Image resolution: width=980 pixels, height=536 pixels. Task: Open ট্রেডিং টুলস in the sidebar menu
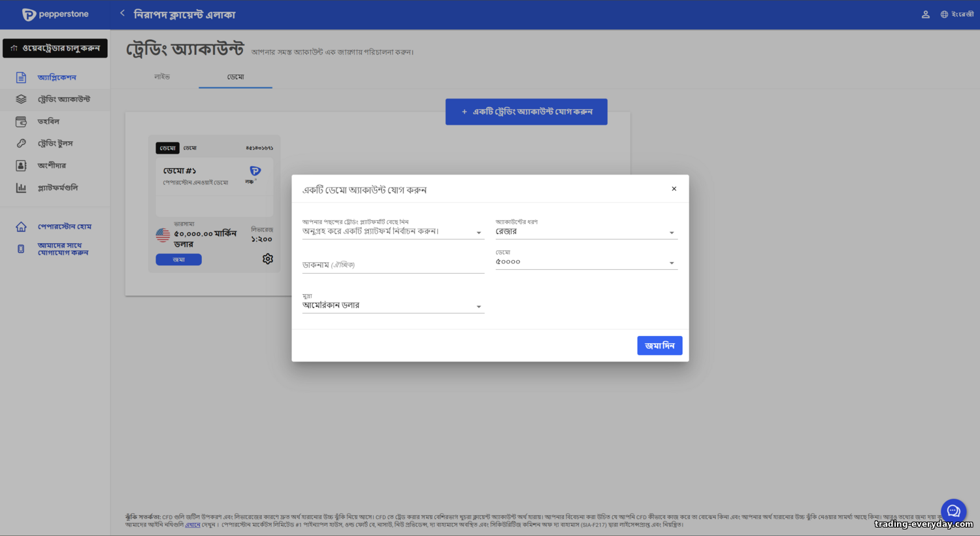[x=55, y=143]
